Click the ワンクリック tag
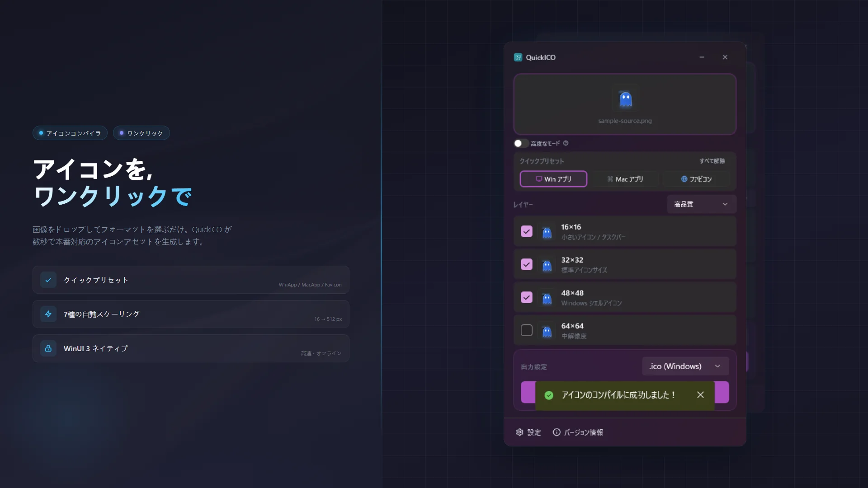This screenshot has height=488, width=868. coord(141,133)
